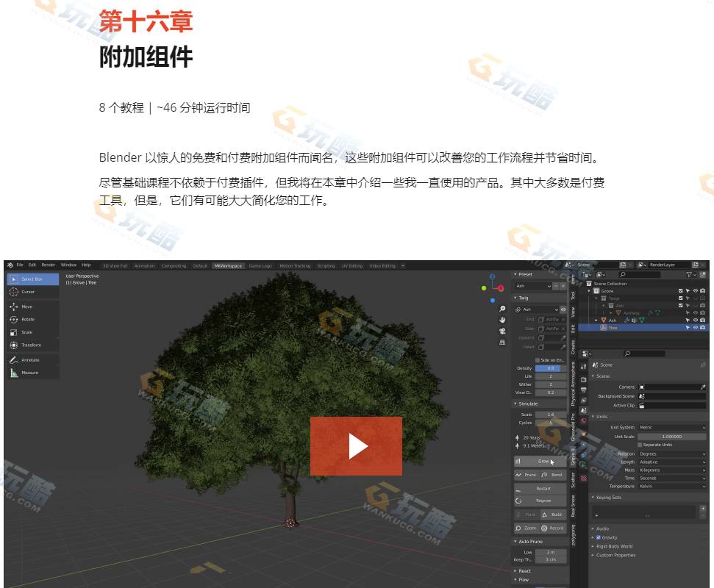
Task: Open the outliner filter funnel
Action: [x=690, y=274]
